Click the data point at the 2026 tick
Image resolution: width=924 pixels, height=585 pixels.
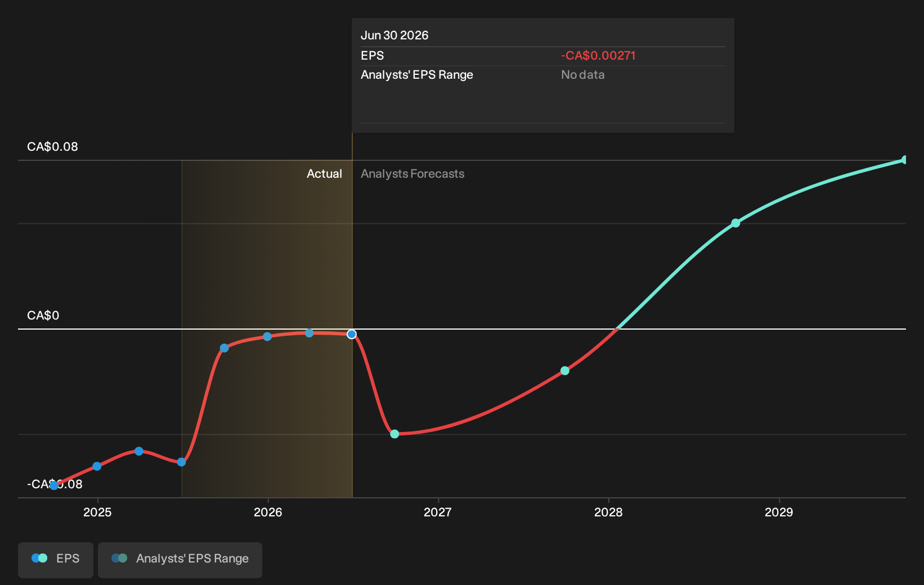click(x=267, y=336)
